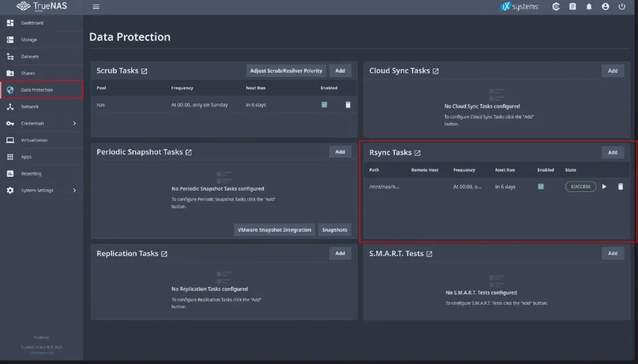This screenshot has height=364, width=638.
Task: Click the Credentials key icon
Action: tap(10, 124)
